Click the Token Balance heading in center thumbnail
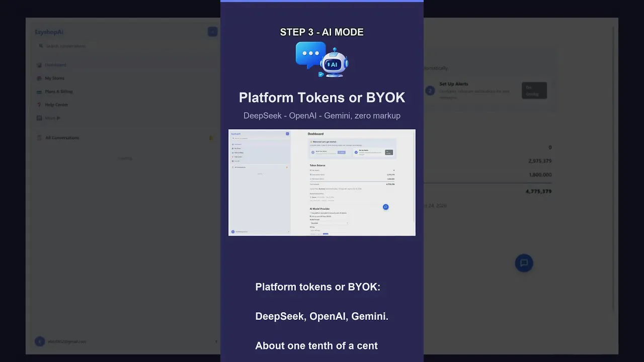Screen dimensions: 644x362 coord(317,165)
